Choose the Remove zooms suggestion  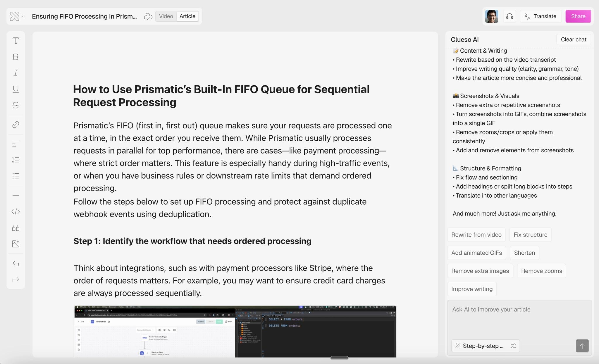point(541,271)
